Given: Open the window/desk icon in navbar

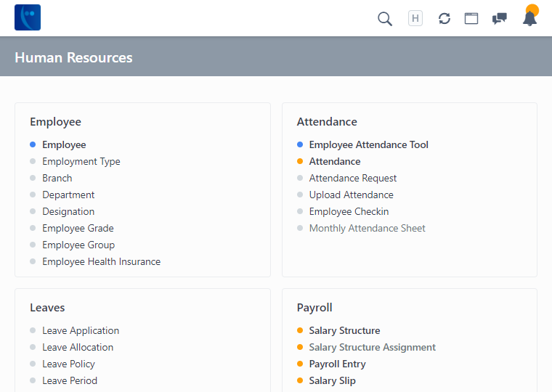Looking at the screenshot, I should (x=471, y=19).
